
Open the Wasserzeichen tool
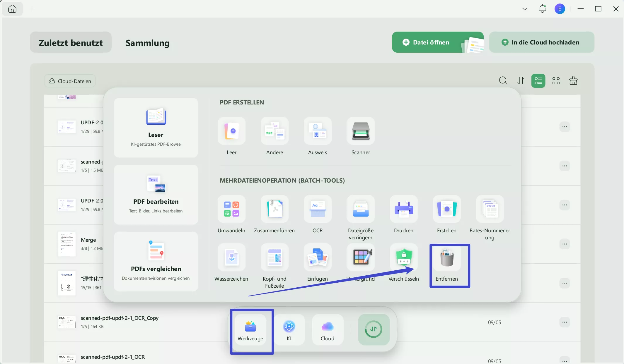pos(231,258)
